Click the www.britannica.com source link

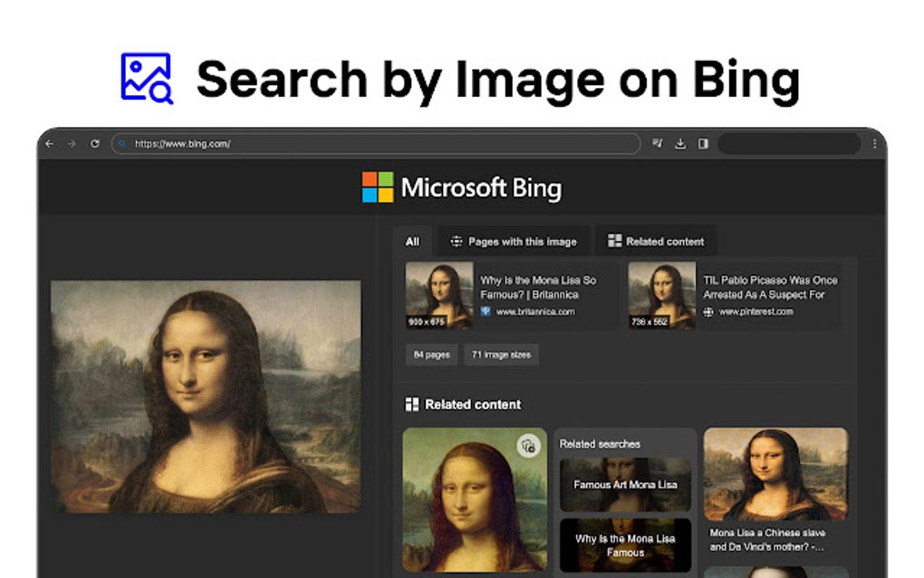pos(535,312)
